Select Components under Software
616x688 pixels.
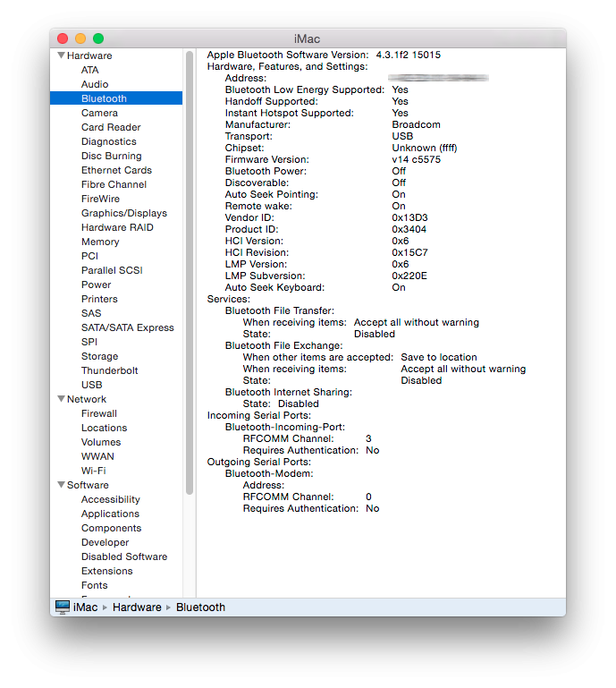[x=112, y=528]
